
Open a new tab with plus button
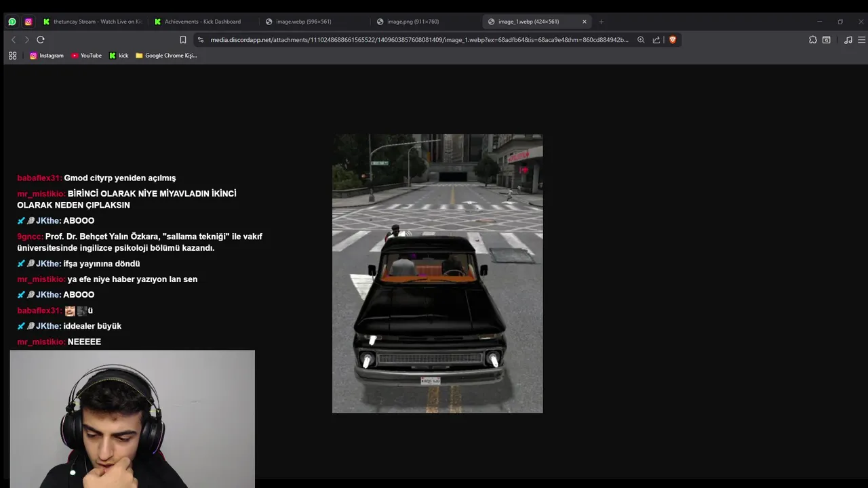[601, 22]
